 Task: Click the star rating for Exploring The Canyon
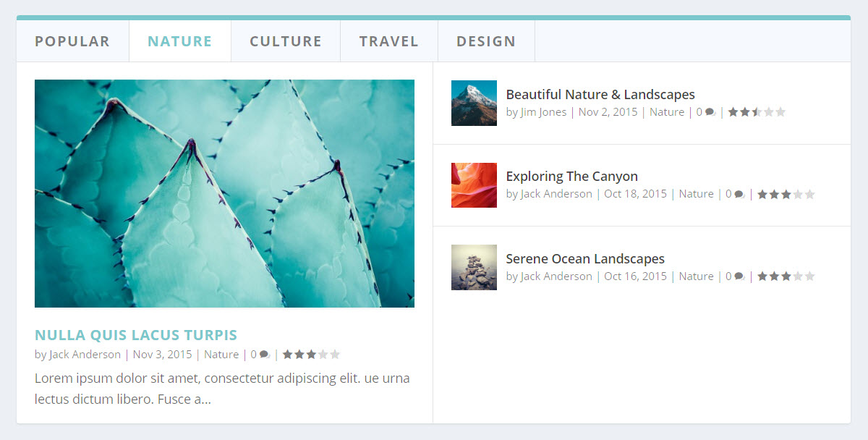pos(786,194)
